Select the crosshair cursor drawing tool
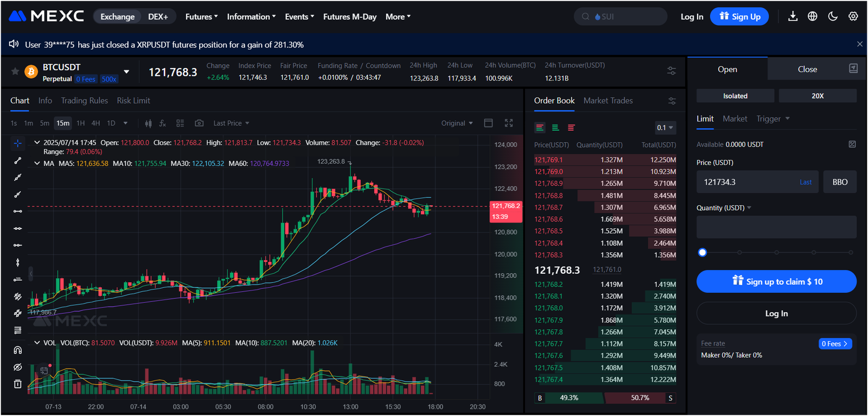This screenshot has height=416, width=868. click(x=17, y=143)
